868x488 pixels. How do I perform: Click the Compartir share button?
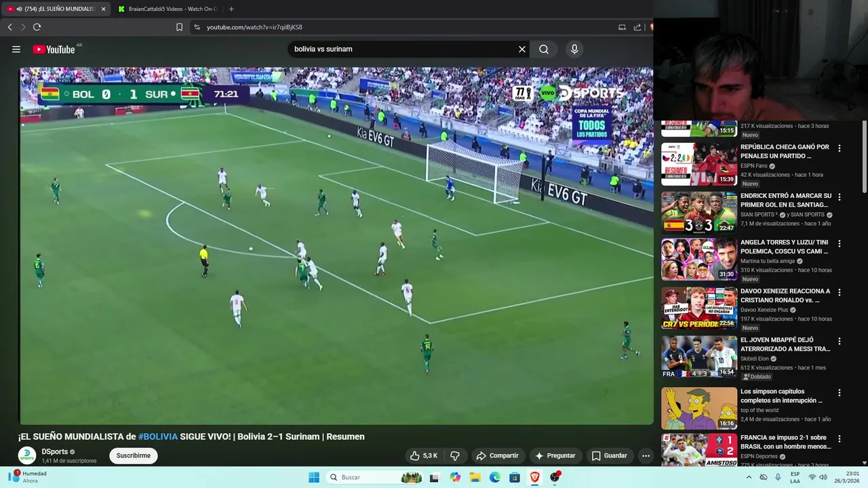tap(497, 455)
